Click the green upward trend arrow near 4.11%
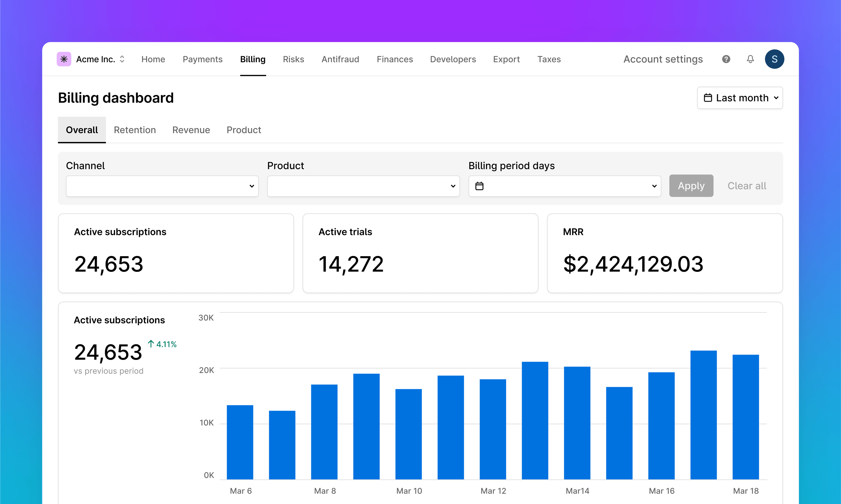This screenshot has width=841, height=504. click(151, 344)
